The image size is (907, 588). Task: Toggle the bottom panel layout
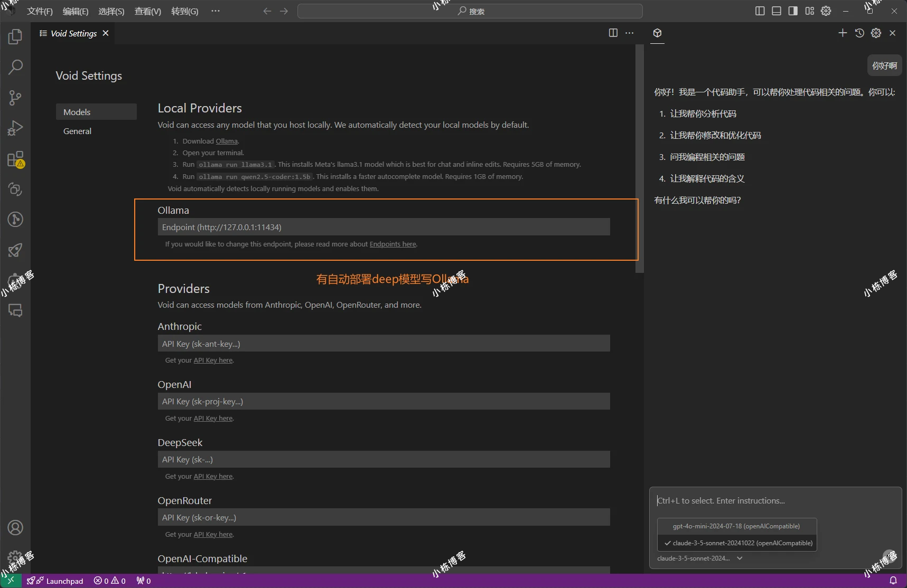pyautogui.click(x=776, y=11)
